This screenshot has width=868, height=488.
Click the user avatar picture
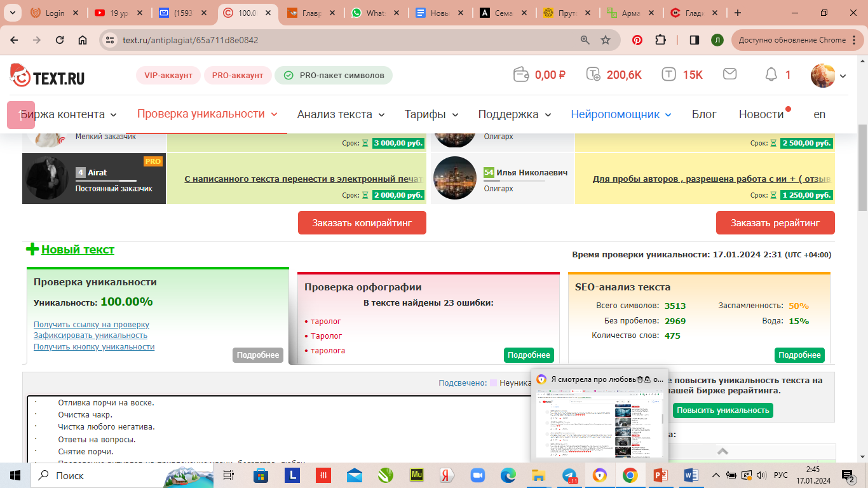coord(823,76)
